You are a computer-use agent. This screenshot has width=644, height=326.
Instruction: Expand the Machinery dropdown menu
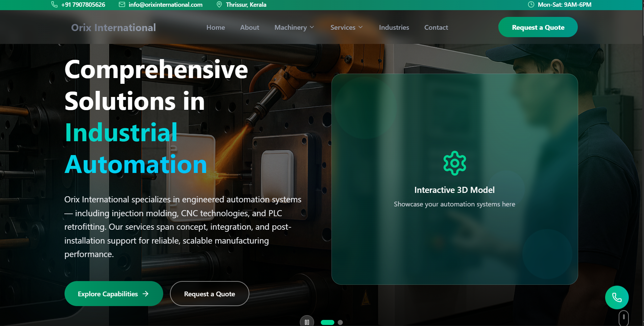[x=294, y=27]
